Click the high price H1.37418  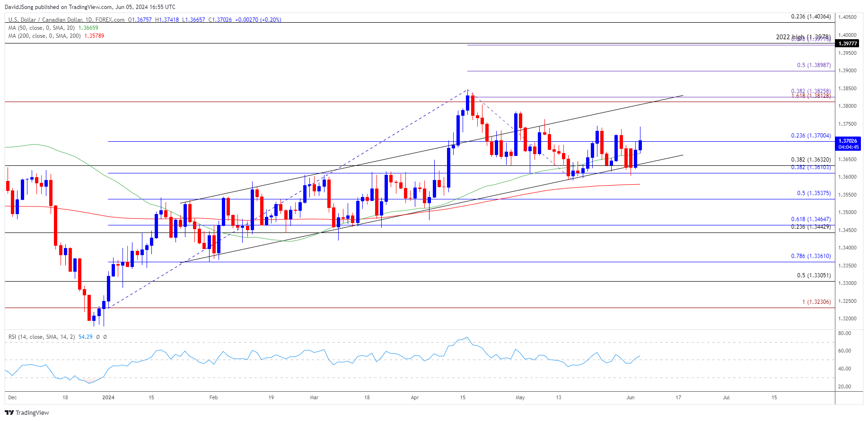(x=167, y=20)
